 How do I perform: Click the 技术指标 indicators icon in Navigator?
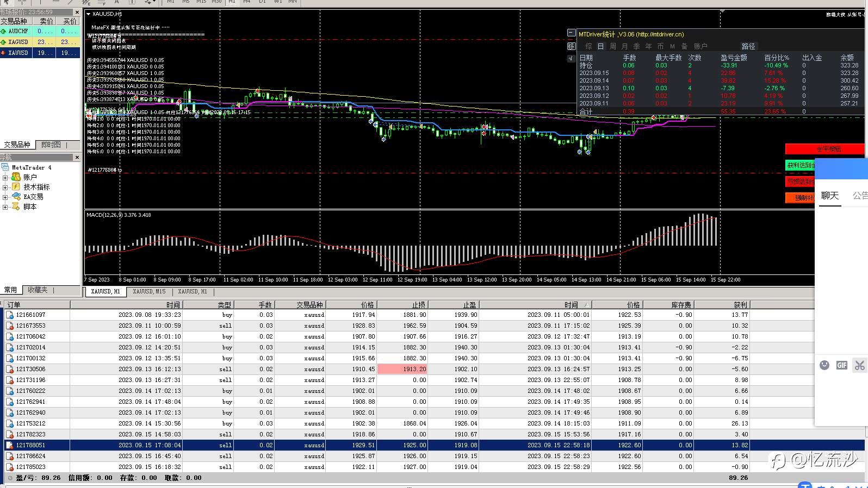coord(16,187)
